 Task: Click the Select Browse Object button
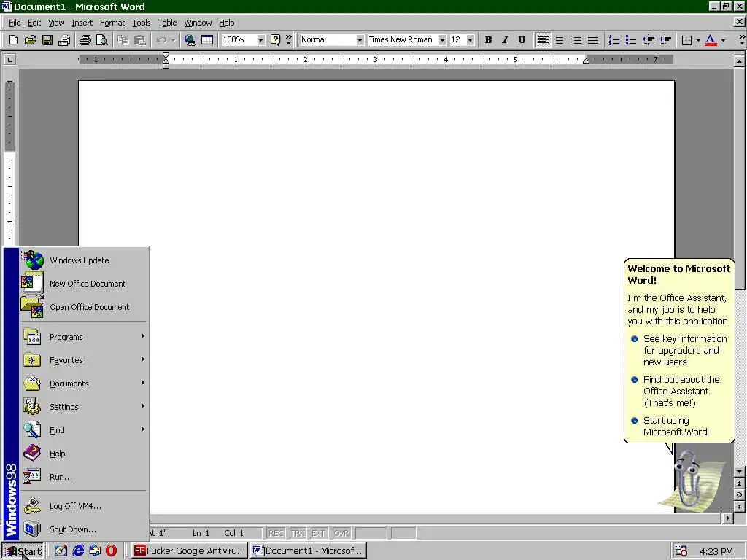point(739,495)
